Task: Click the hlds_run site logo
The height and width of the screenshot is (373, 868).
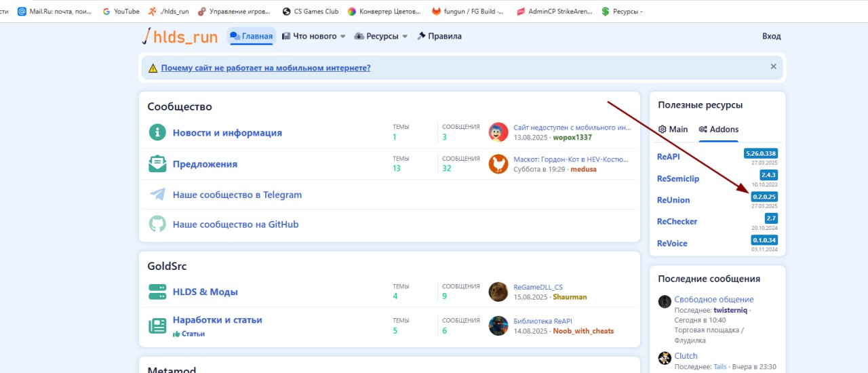Action: (x=180, y=37)
